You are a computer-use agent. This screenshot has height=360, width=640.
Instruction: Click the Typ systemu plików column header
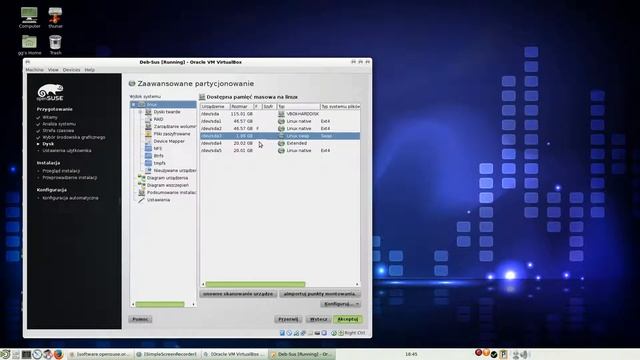coord(340,107)
